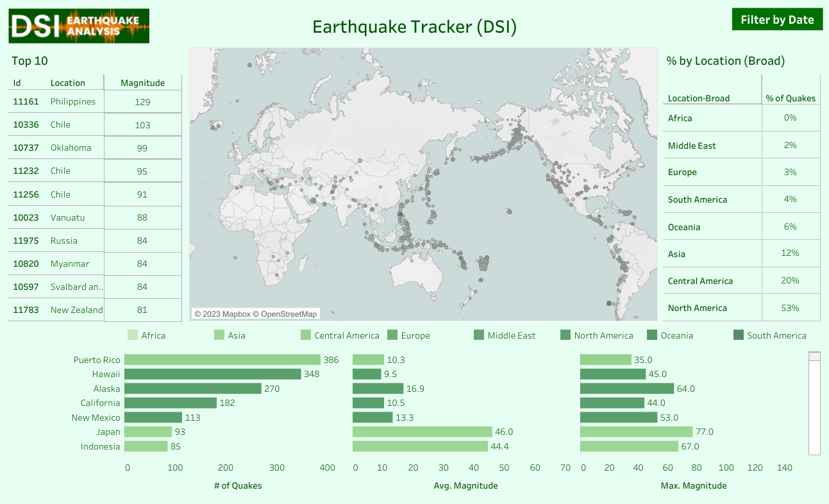Screen dimensions: 829x504
Task: Pick the Oceania legend swatch
Action: (652, 335)
